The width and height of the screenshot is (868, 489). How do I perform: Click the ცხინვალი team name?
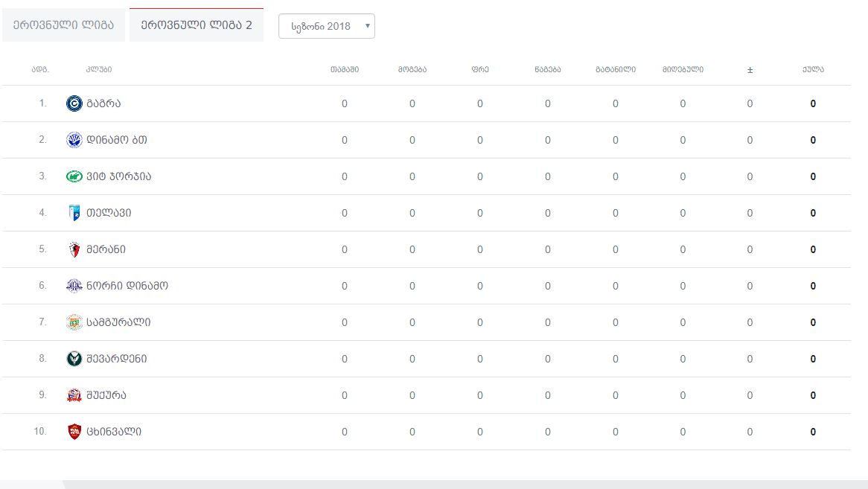point(114,432)
